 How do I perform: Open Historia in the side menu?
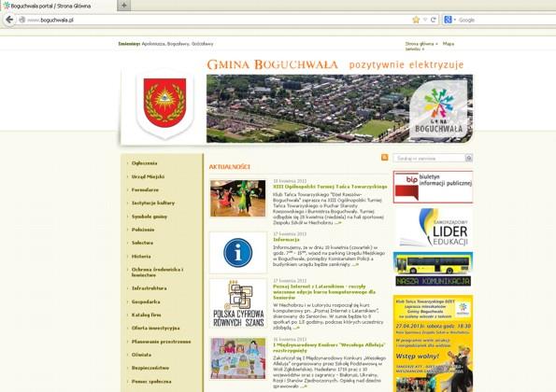click(x=141, y=256)
